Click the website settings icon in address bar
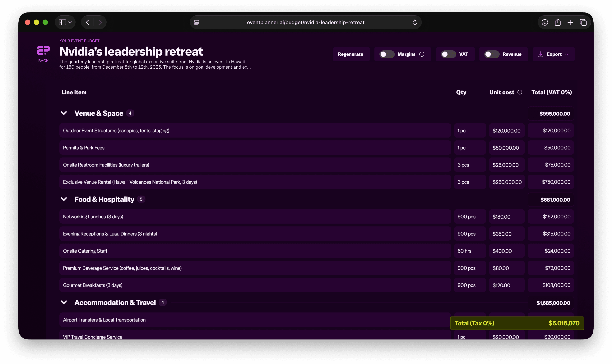This screenshot has width=612, height=364. pyautogui.click(x=197, y=22)
